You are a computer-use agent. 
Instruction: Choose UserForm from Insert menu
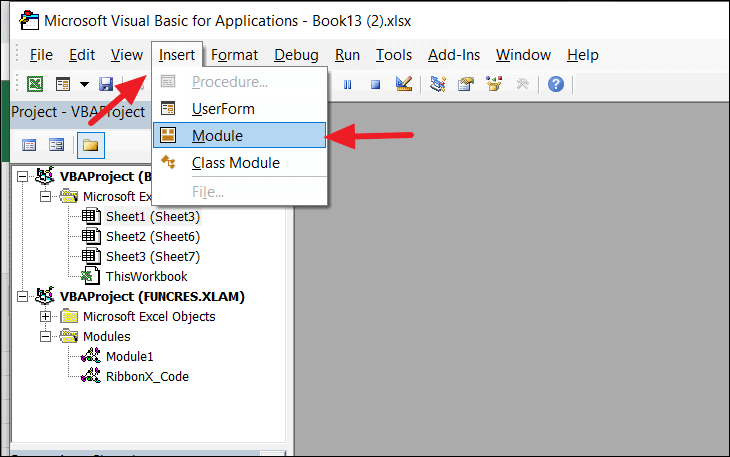[x=239, y=108]
